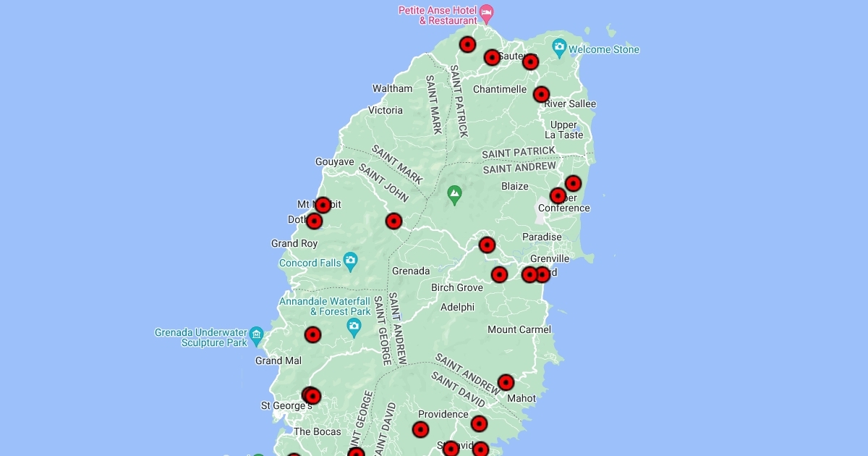Click the red marker above Conference label
The image size is (868, 456).
point(558,195)
